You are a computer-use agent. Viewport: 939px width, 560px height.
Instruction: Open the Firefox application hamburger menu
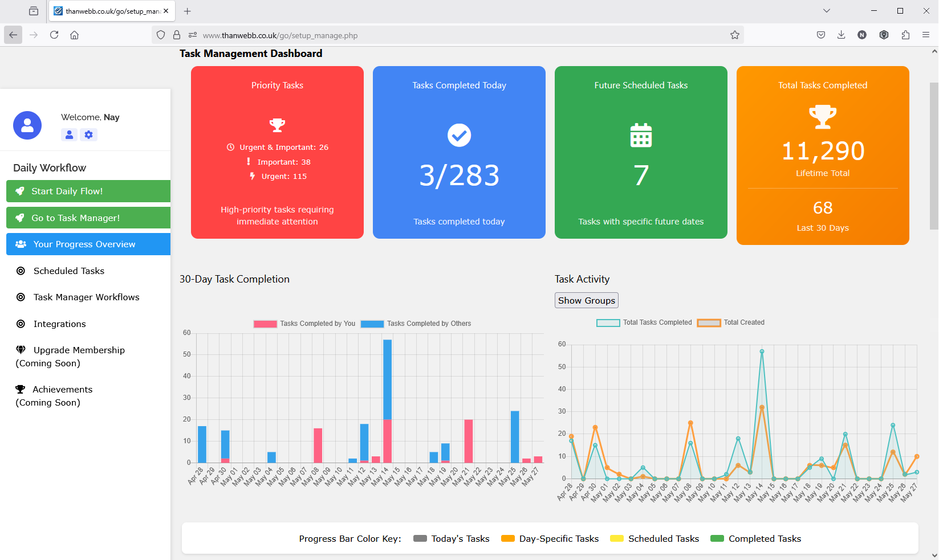[x=926, y=35]
